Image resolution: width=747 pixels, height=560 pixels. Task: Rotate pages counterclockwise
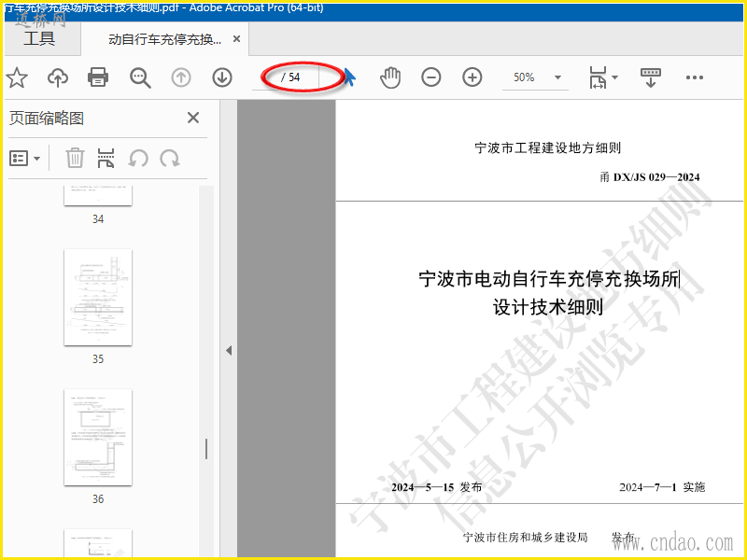click(x=138, y=158)
